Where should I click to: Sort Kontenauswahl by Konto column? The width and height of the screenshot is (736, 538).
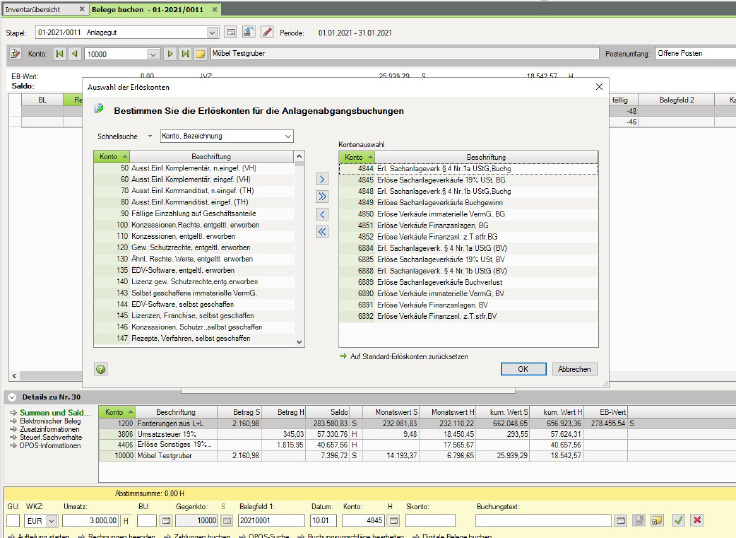point(357,157)
